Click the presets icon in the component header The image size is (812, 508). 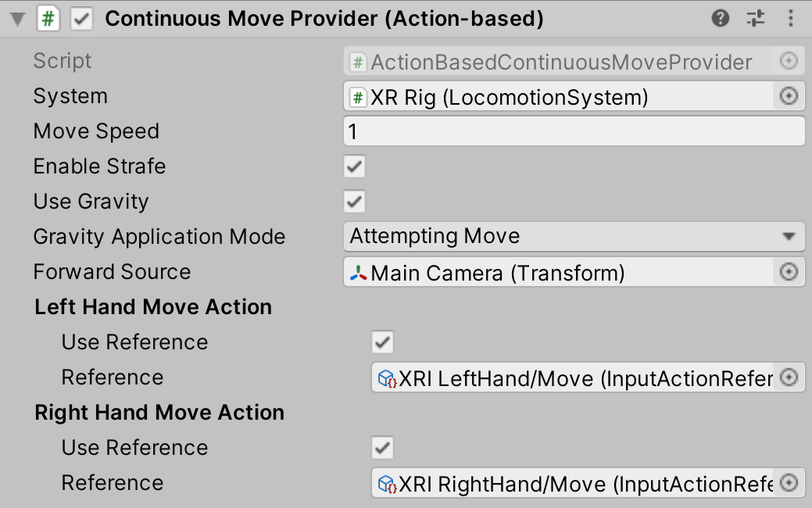click(x=755, y=17)
